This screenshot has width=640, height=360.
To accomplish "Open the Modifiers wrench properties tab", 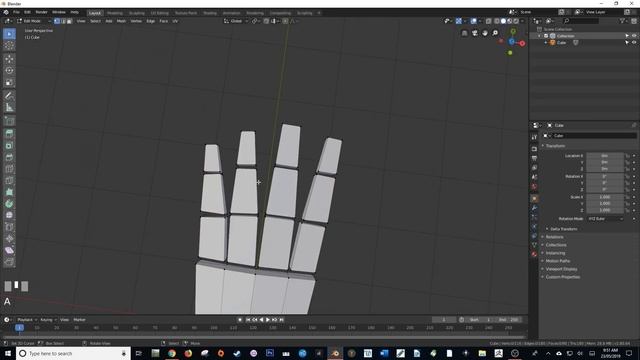I will coord(534,208).
